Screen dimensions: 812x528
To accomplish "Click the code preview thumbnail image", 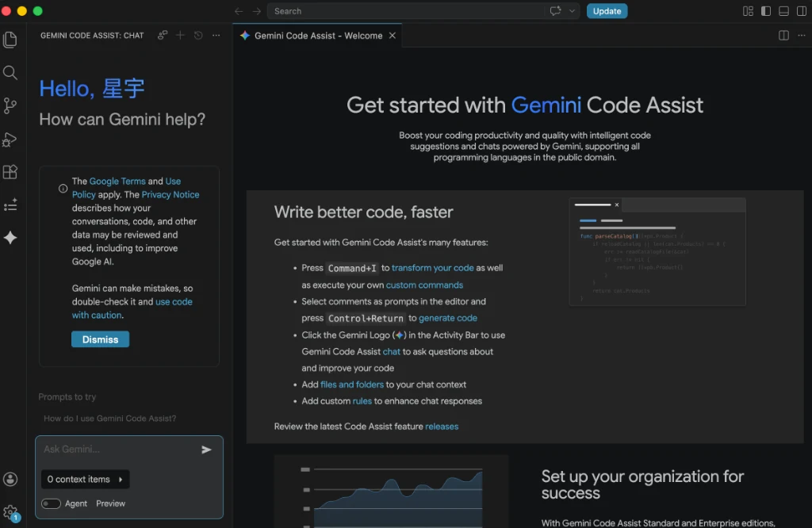I will (657, 251).
